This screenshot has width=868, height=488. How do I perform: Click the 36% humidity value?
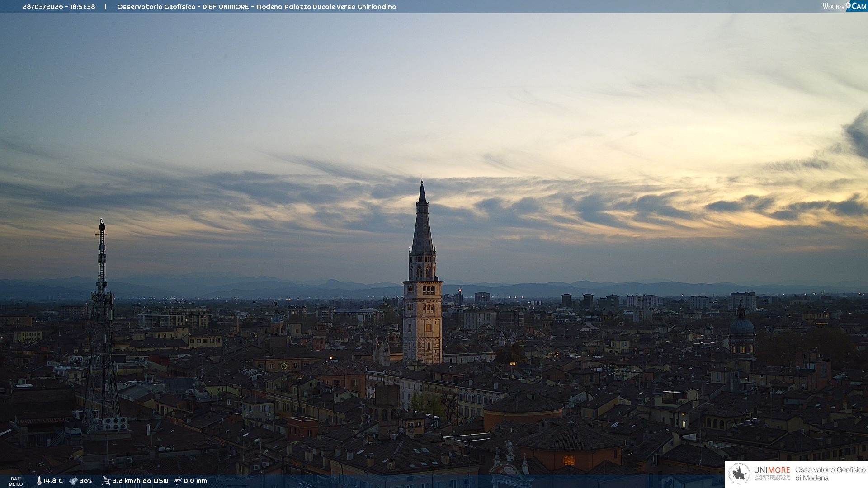86,481
